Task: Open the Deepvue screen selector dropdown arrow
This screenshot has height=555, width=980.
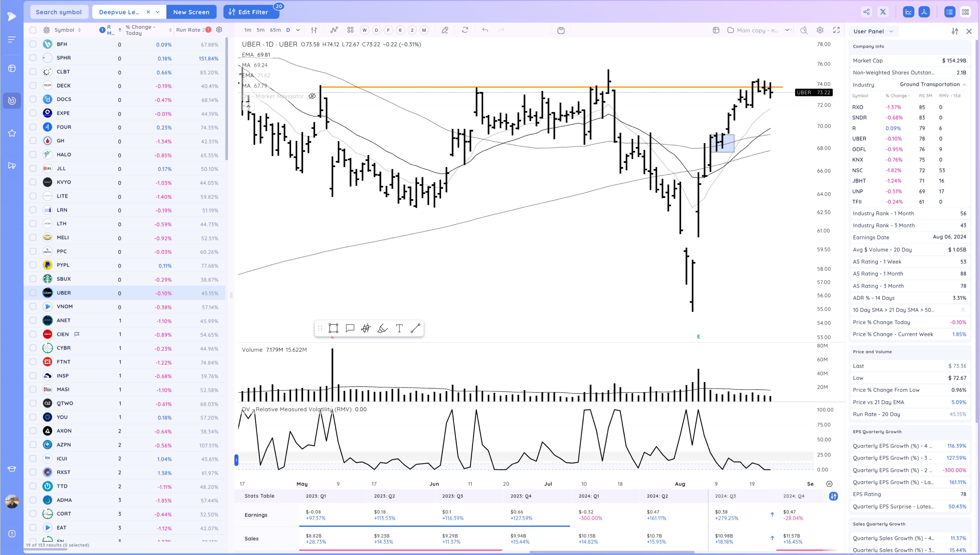Action: [x=158, y=12]
